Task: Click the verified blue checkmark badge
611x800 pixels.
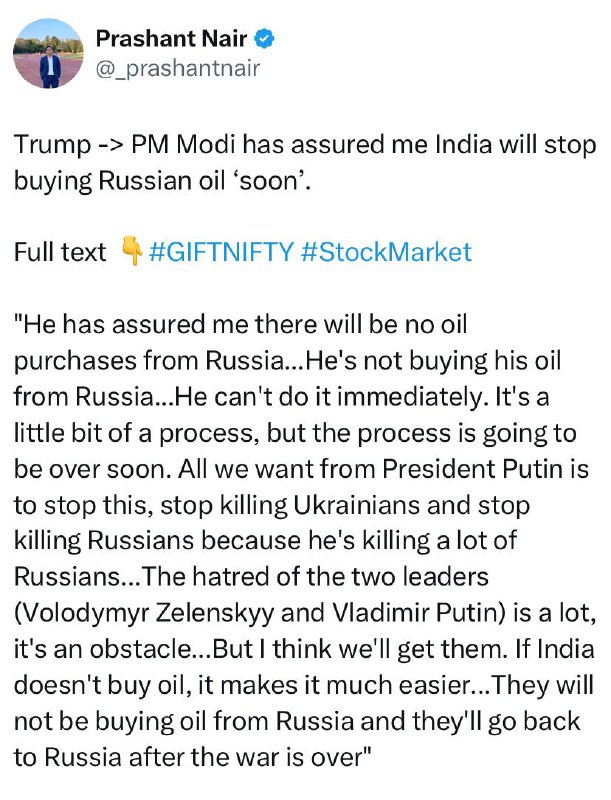Action: pyautogui.click(x=266, y=40)
